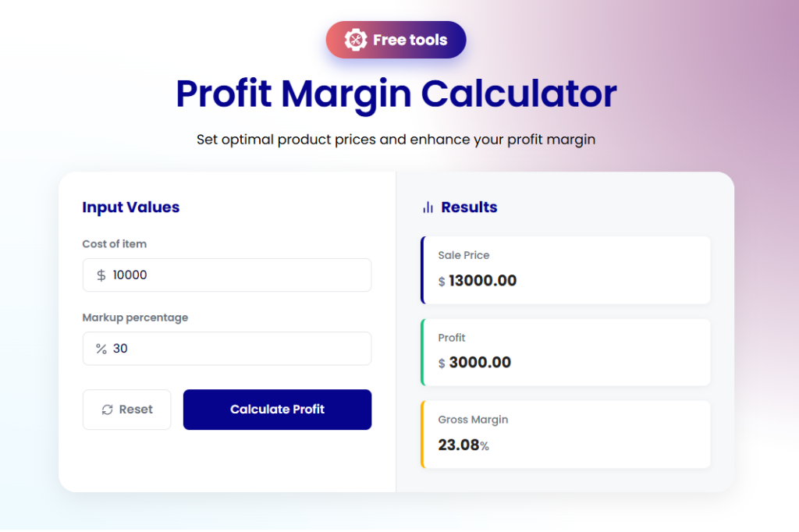Select the Profit result card
The height and width of the screenshot is (532, 799).
(565, 352)
